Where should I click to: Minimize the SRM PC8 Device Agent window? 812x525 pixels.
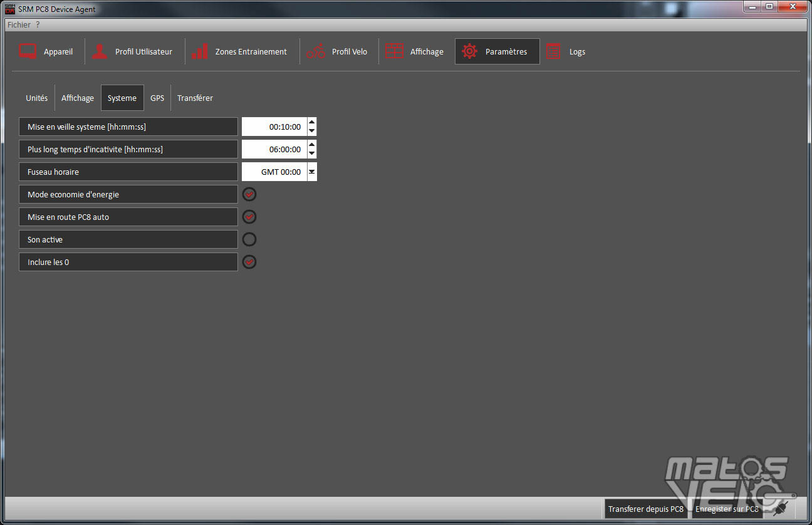coord(752,6)
